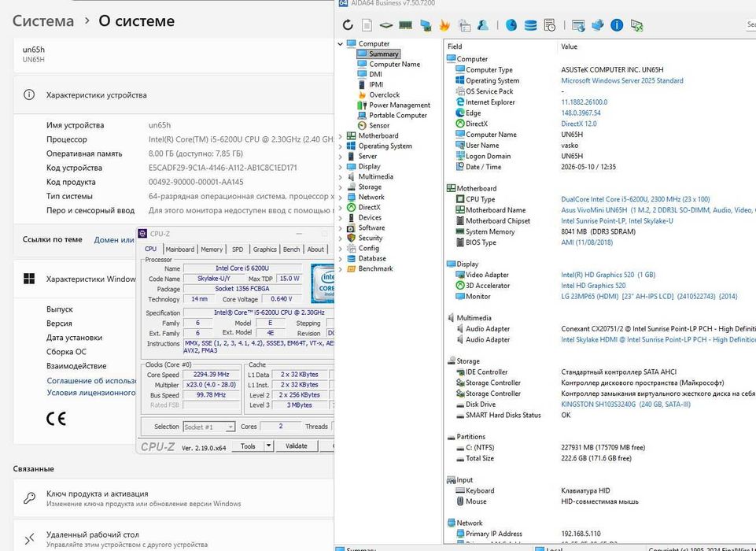
Task: Click the blue cube toolbar icon
Action: [x=597, y=25]
